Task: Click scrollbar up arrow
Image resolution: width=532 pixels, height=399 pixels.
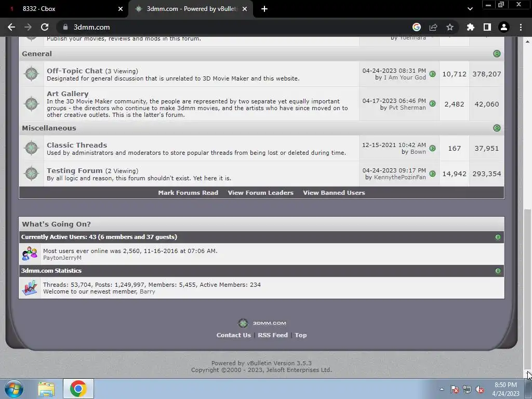Action: [x=528, y=42]
